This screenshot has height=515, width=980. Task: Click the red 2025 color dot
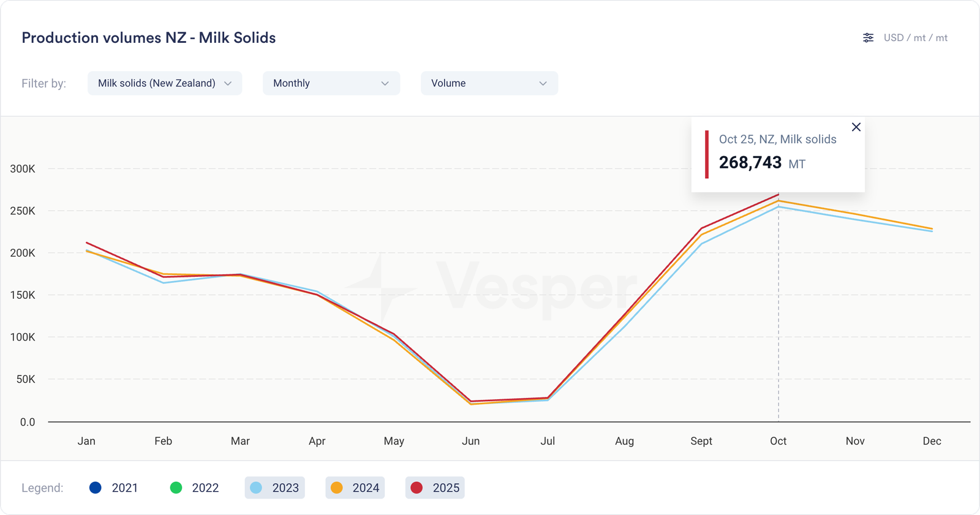coord(417,488)
